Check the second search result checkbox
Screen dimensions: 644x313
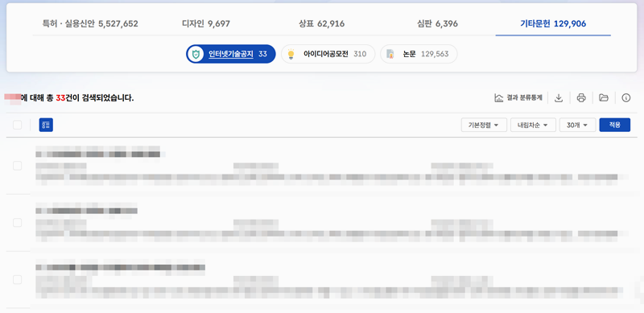click(17, 223)
